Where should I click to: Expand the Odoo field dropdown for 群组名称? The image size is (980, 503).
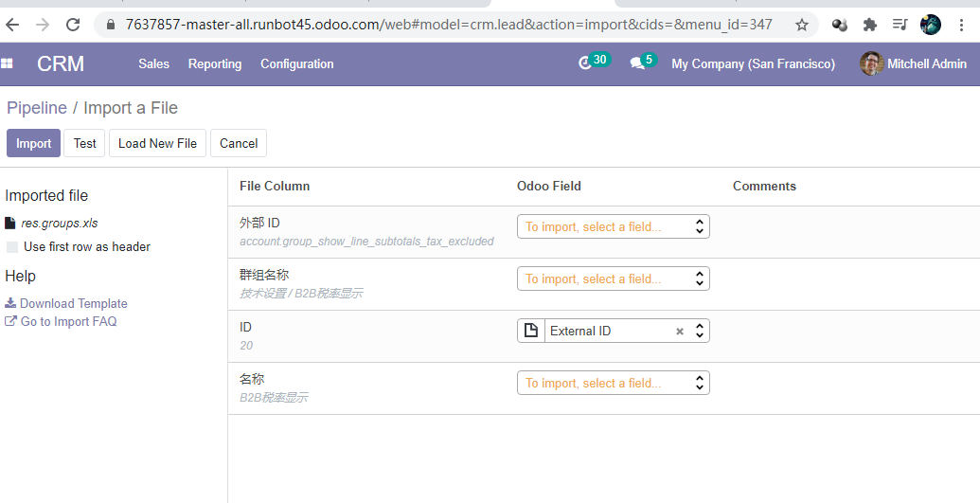coord(613,278)
